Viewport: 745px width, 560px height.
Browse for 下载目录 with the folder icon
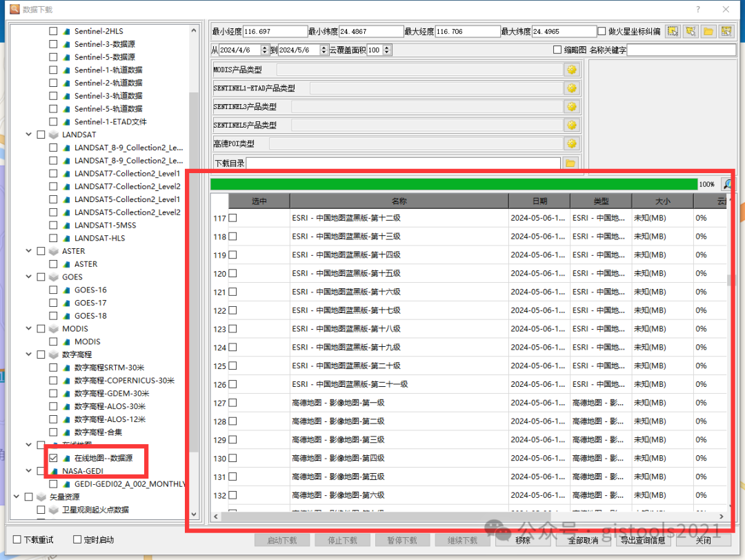click(x=570, y=163)
